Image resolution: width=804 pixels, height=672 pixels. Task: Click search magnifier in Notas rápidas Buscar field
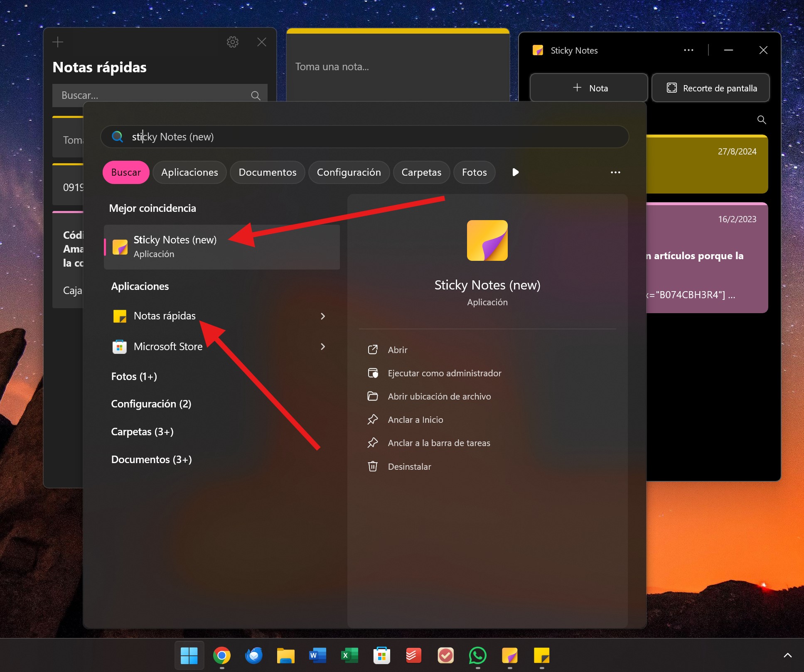point(256,96)
